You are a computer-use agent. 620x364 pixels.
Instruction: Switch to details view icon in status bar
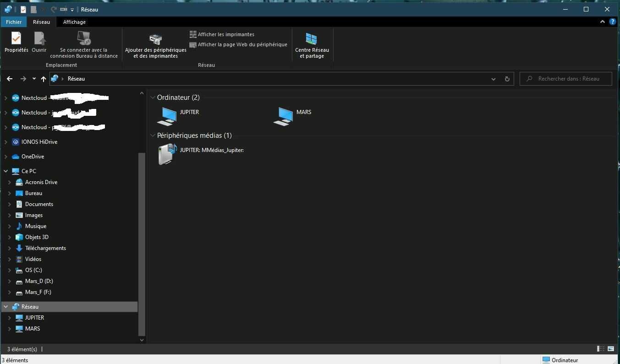pyautogui.click(x=601, y=349)
